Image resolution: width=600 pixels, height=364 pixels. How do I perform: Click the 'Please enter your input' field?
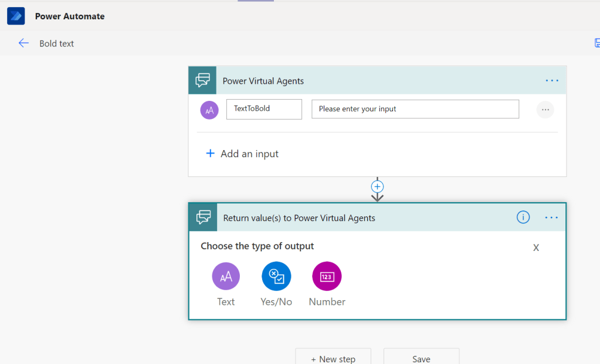pos(415,109)
